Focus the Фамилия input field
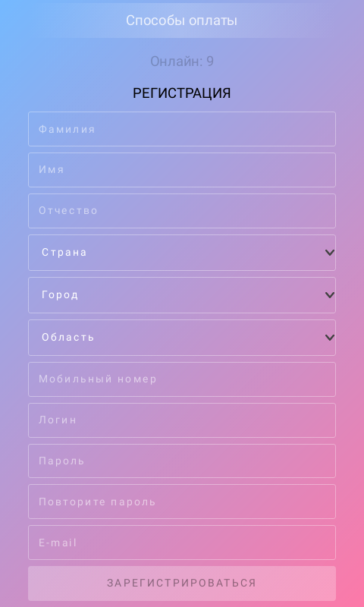This screenshot has height=607, width=364. pyautogui.click(x=182, y=129)
